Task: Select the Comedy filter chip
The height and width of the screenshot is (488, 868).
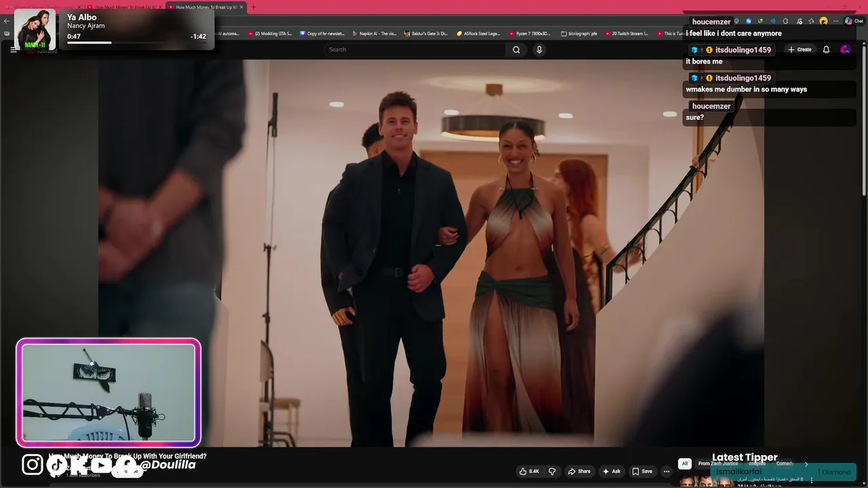Action: (x=785, y=464)
